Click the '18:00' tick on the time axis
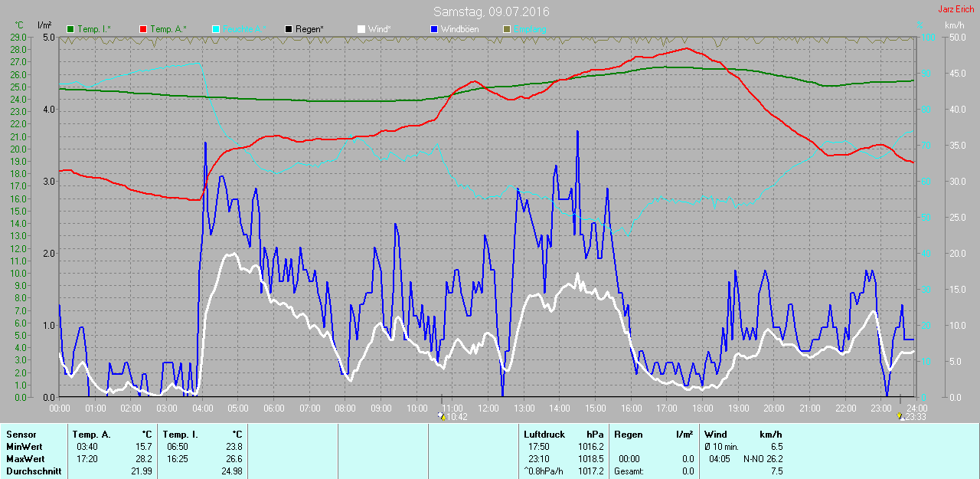Screen dimensions: 980x479 702,408
